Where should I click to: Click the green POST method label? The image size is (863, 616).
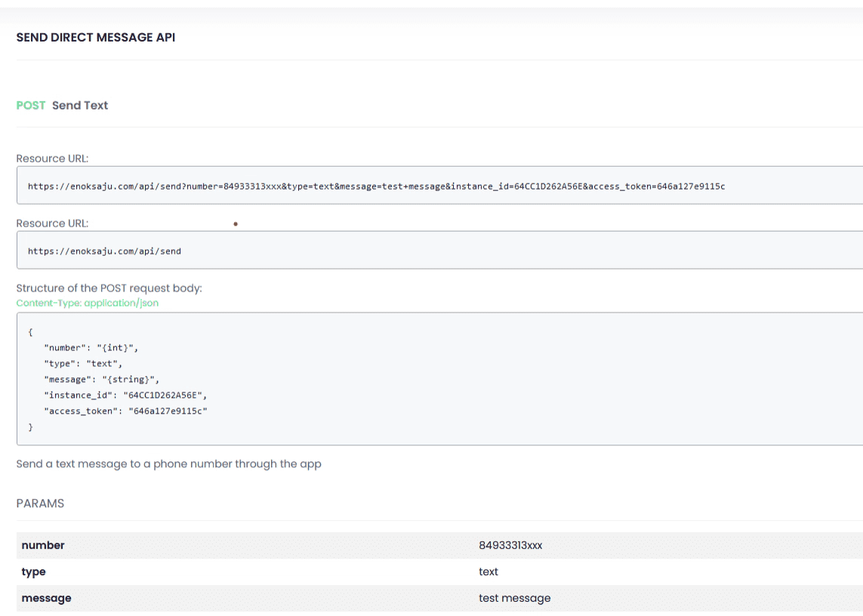(x=31, y=106)
